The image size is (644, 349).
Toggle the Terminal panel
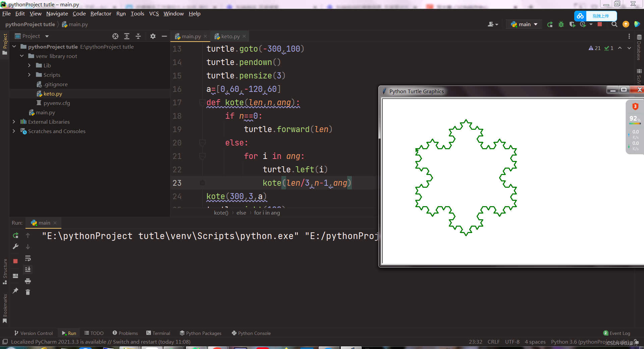click(x=158, y=333)
